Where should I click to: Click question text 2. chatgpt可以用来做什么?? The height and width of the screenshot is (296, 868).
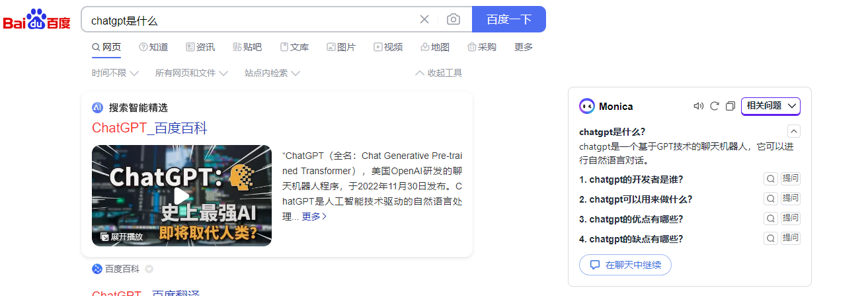click(636, 199)
